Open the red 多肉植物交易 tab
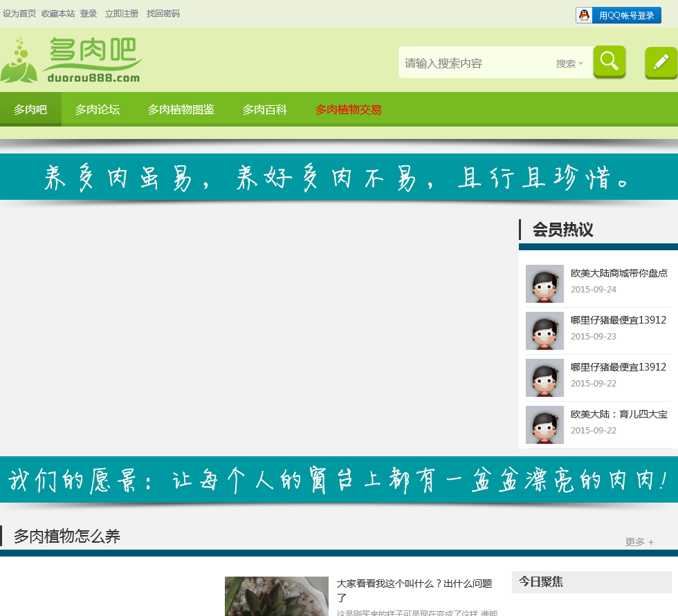 click(x=348, y=109)
